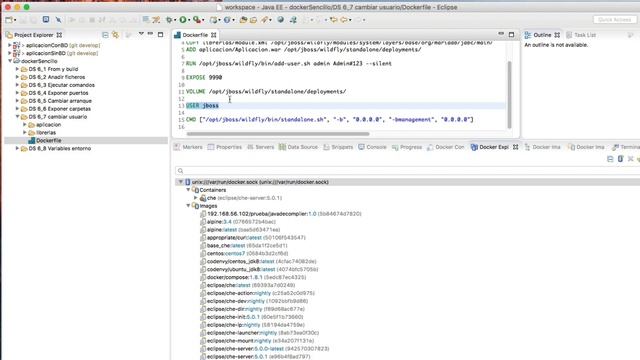Click the 'EXPOSE 9990' line in editor
Screen dimensions: 640x360
pyautogui.click(x=204, y=78)
